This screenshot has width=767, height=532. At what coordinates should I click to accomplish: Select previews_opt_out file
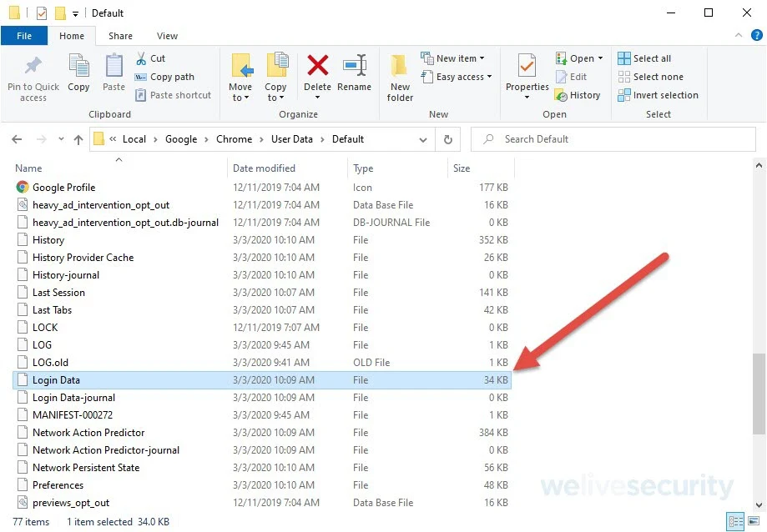click(262, 503)
